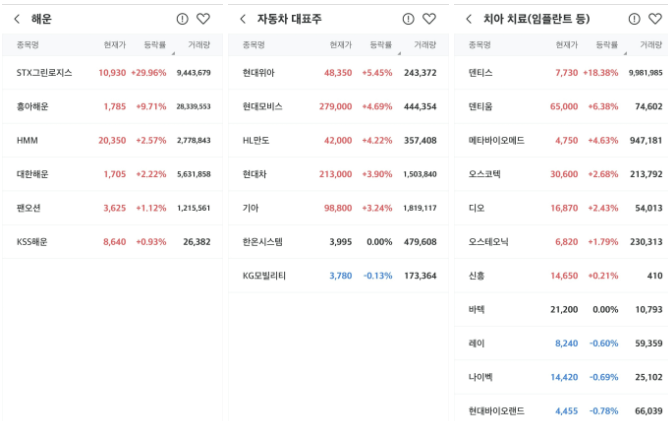This screenshot has height=421, width=668.
Task: Select 나이벡 stock row
Action: coord(561,377)
